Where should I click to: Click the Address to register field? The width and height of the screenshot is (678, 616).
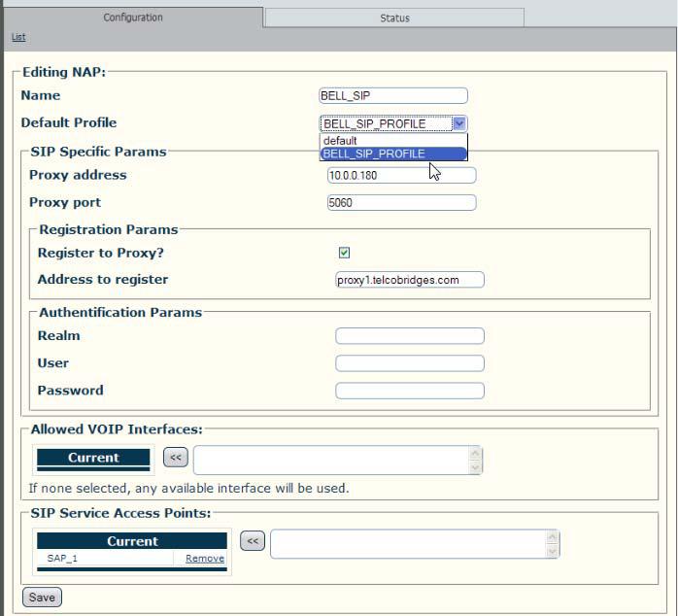(x=410, y=280)
